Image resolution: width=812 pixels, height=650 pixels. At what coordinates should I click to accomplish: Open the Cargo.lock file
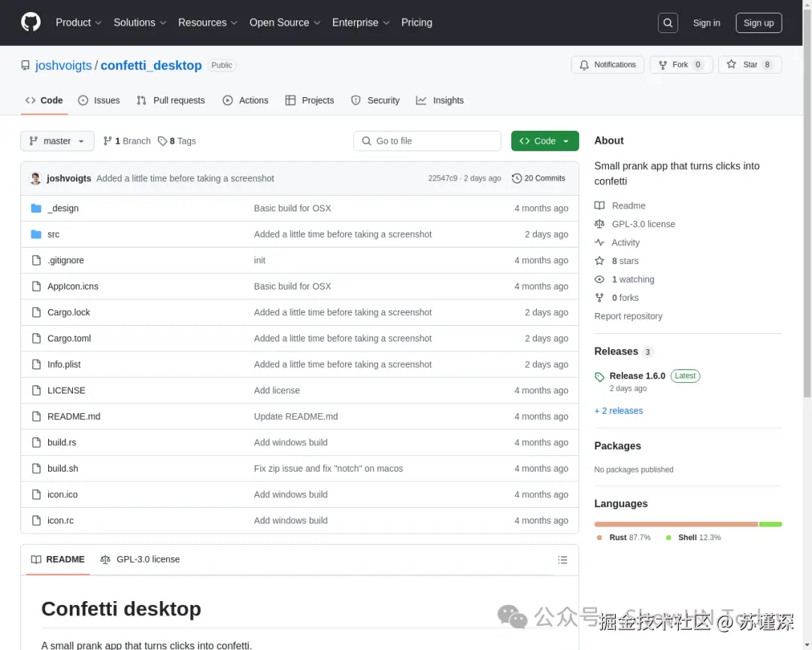(69, 312)
